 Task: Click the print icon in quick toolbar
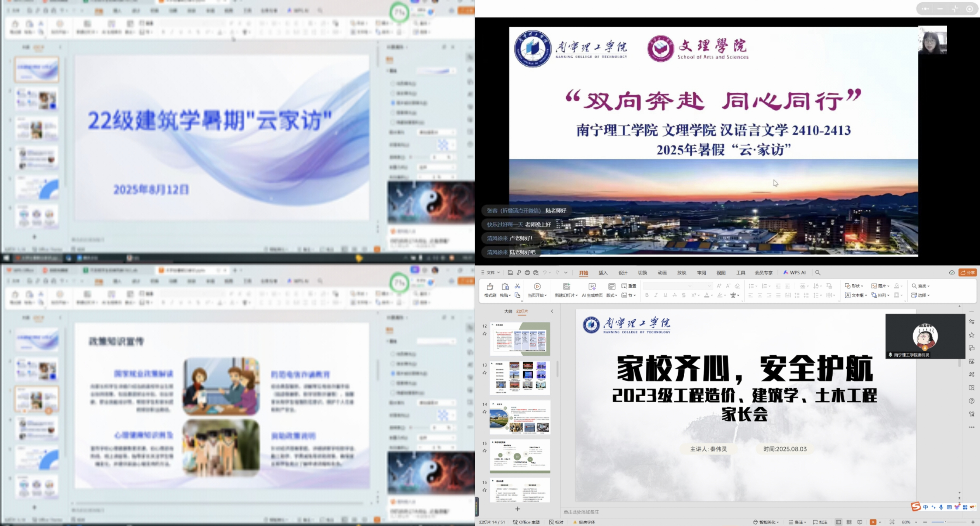[x=527, y=273]
